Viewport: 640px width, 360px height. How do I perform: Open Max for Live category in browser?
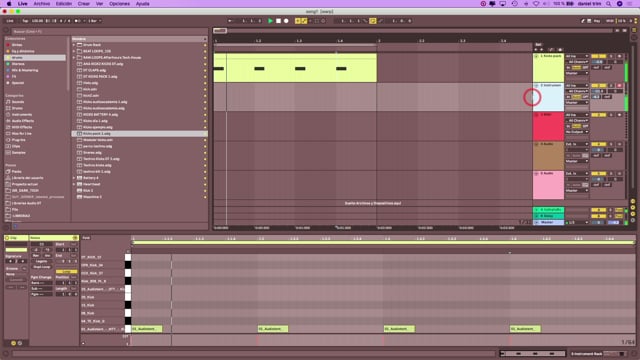[x=21, y=133]
